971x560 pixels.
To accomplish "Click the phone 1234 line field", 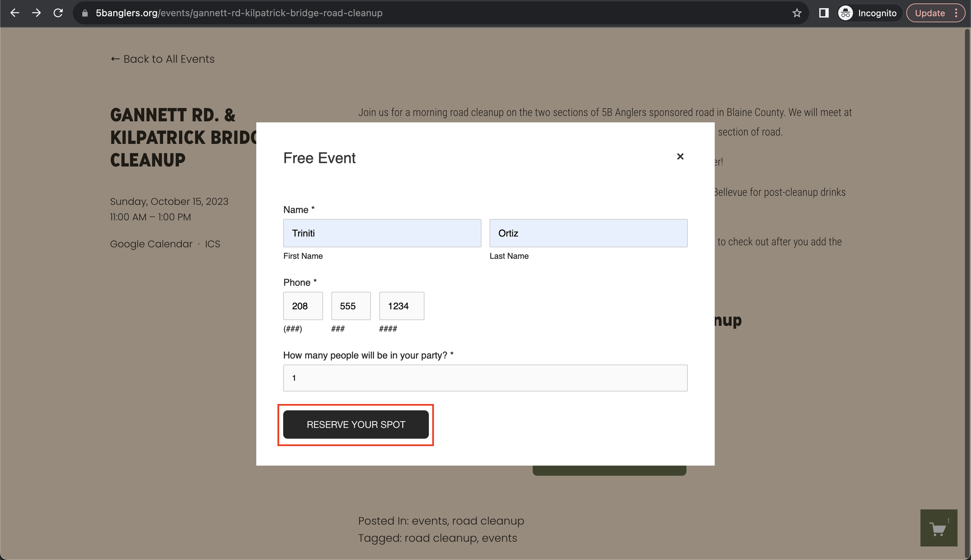I will (x=401, y=306).
